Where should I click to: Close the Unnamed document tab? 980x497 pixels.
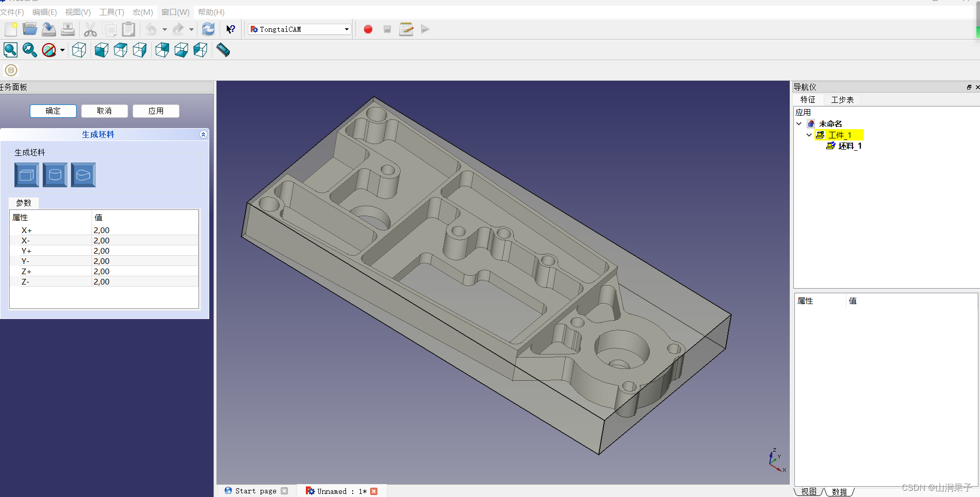pyautogui.click(x=374, y=491)
